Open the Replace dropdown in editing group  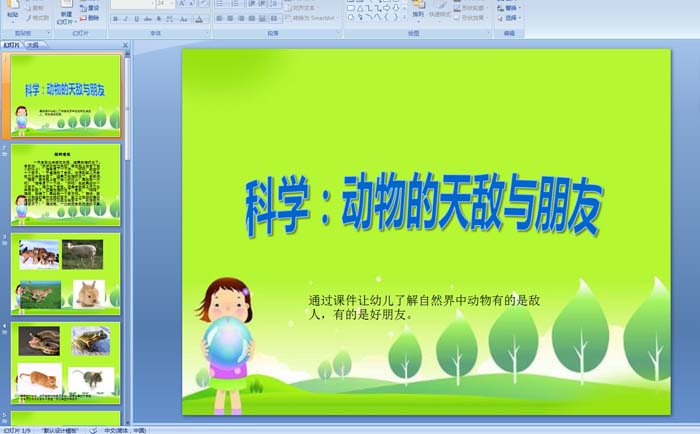click(x=511, y=7)
